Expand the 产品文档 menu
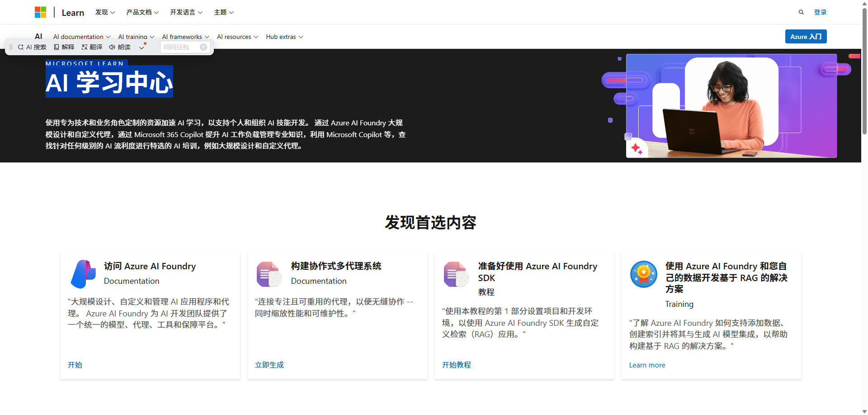This screenshot has height=415, width=868. [142, 12]
